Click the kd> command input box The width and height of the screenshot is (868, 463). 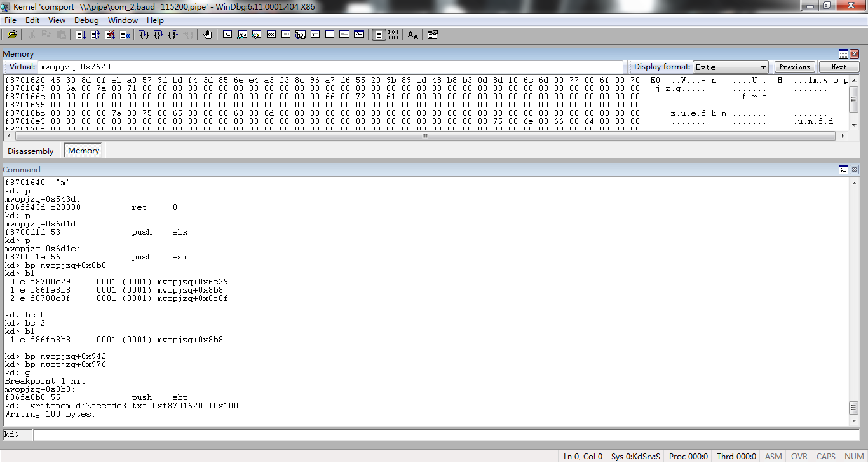coord(448,434)
